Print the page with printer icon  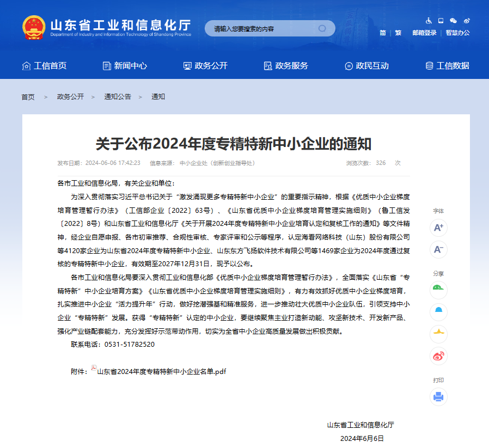(438, 397)
